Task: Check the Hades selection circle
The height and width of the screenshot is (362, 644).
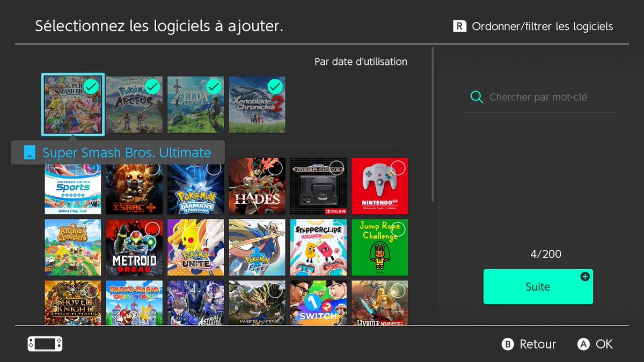Action: coord(275,168)
